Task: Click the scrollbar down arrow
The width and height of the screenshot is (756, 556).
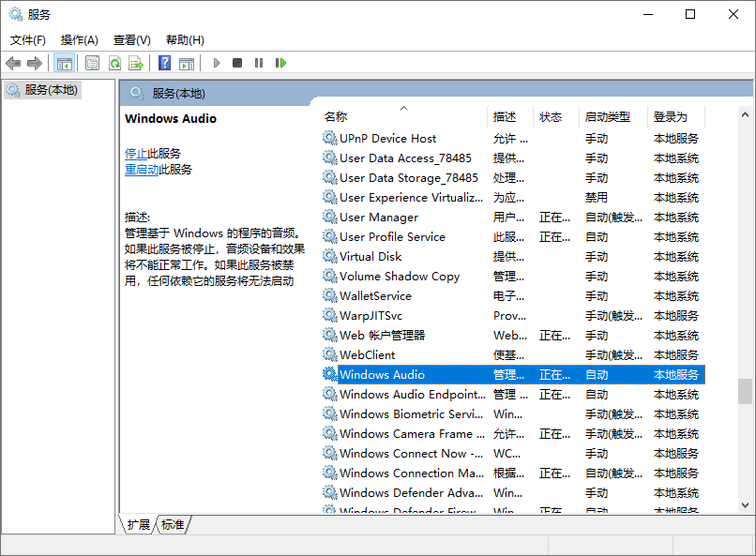Action: click(x=745, y=505)
